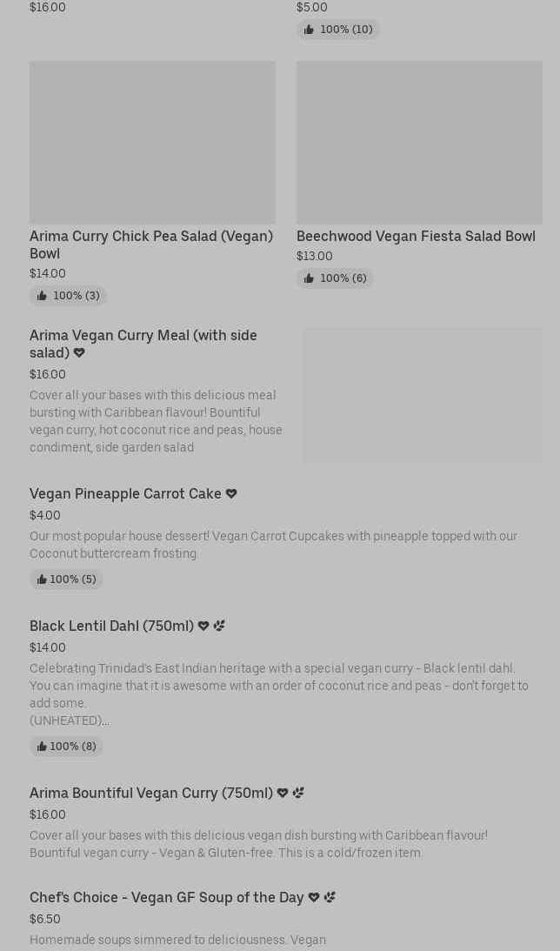Click the thumbs-up icon on the 100% (3) rating
Viewport: 560px width, 951px height.
tap(42, 296)
